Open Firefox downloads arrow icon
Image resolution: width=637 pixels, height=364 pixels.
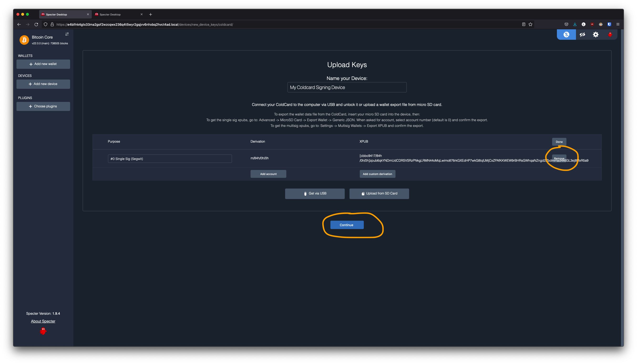click(575, 24)
